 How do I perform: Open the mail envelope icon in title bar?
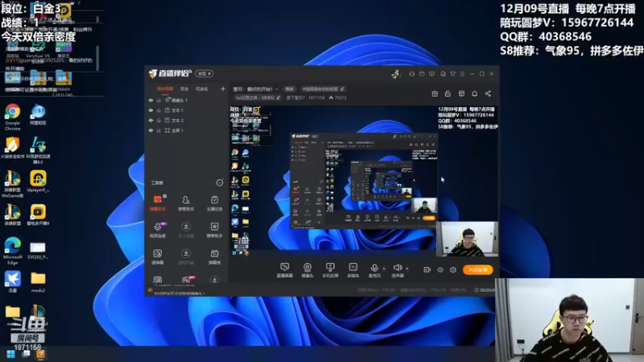pos(422,74)
